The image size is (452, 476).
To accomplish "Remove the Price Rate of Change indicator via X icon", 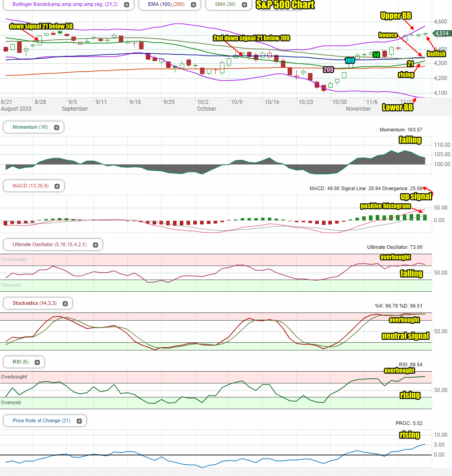I will [79, 421].
